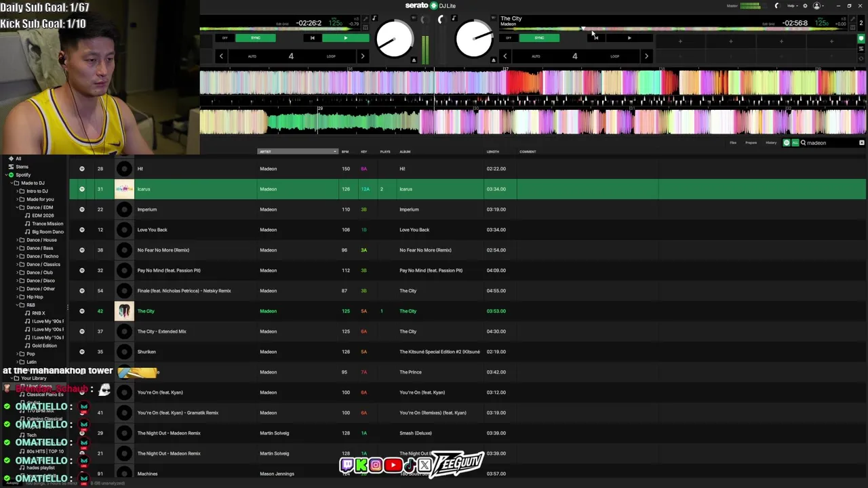Sort by the Length column header

(493, 152)
